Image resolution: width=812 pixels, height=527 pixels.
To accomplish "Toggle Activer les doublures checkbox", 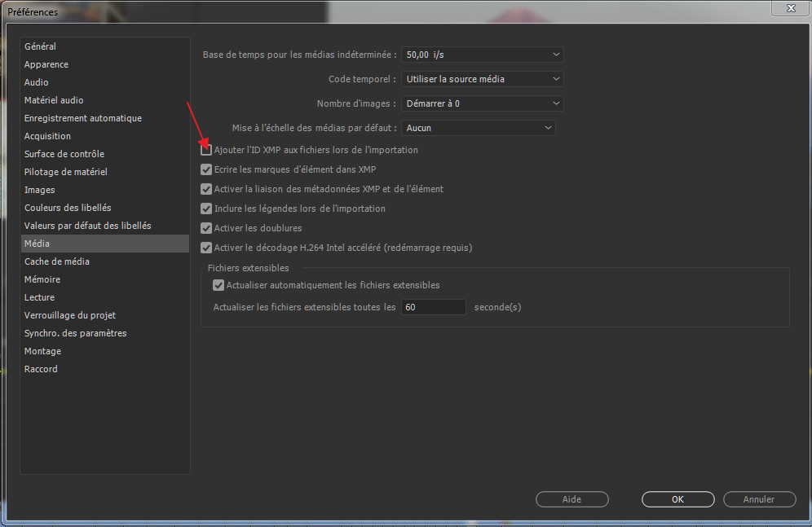I will [x=206, y=228].
